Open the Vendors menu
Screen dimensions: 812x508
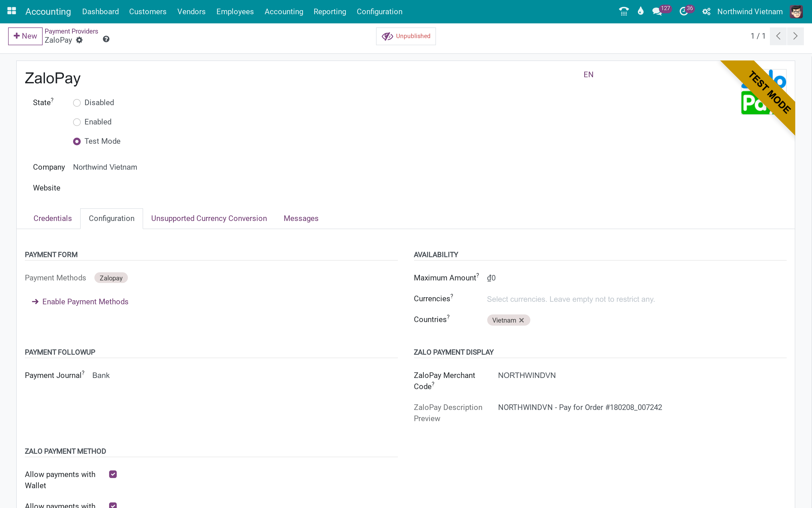tap(191, 11)
